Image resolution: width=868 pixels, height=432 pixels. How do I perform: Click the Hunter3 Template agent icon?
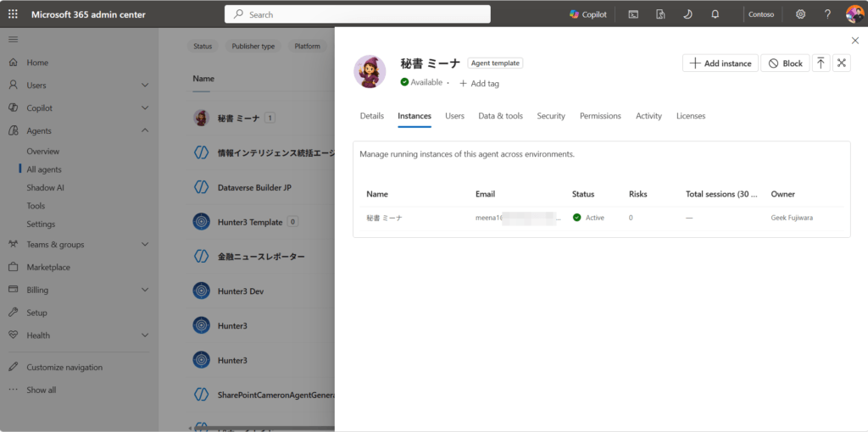pos(201,222)
